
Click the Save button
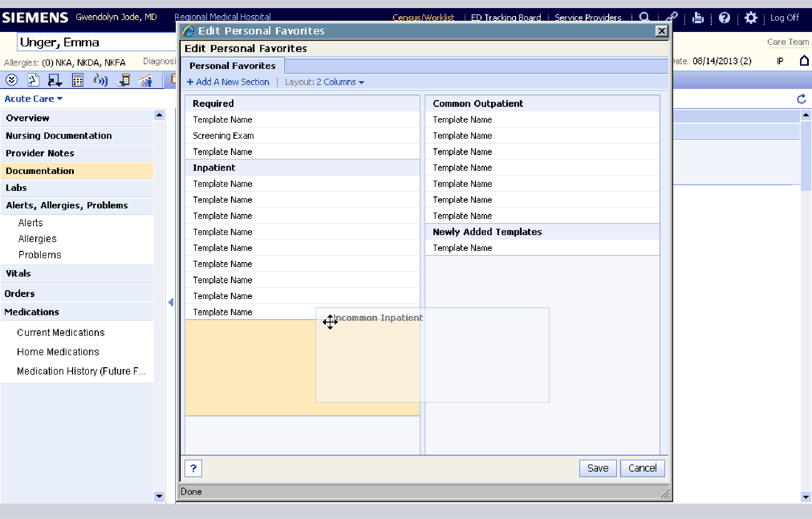pos(598,468)
